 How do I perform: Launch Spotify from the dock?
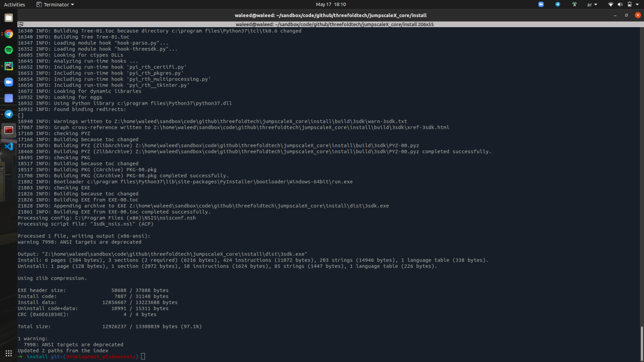point(9,50)
